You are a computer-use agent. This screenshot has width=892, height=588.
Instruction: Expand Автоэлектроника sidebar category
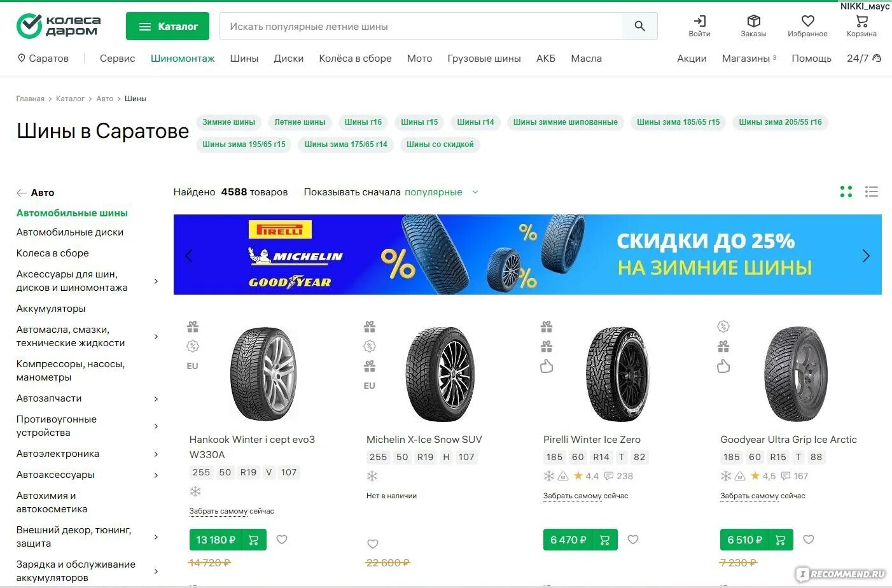tap(156, 454)
